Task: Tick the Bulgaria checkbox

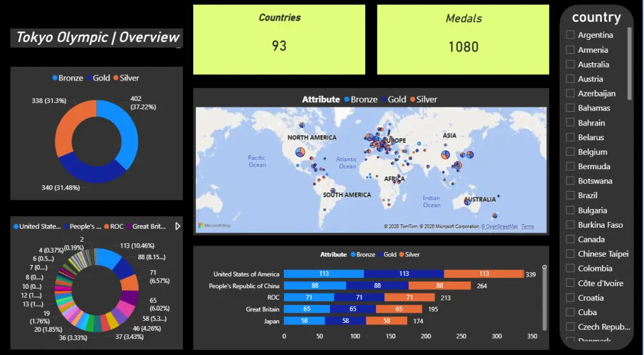Action: 570,210
